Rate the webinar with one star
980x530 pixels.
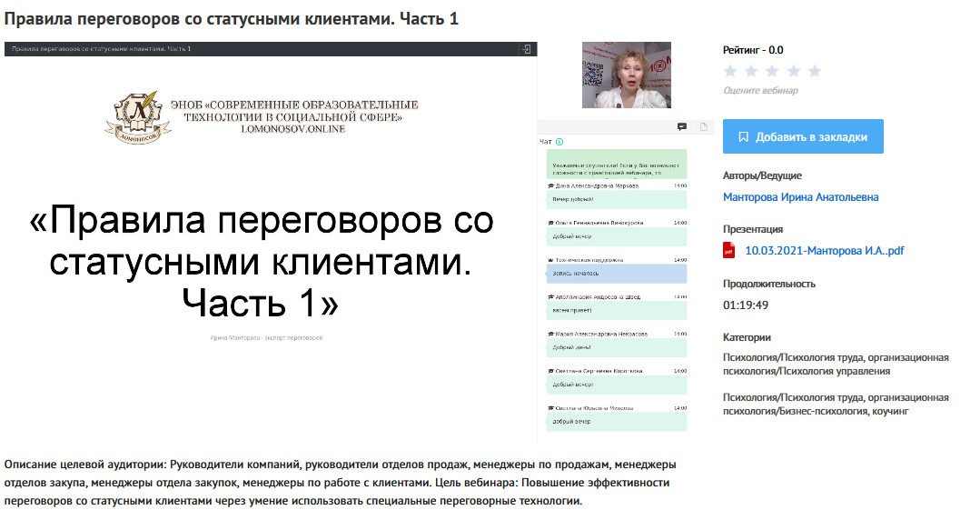pyautogui.click(x=729, y=71)
